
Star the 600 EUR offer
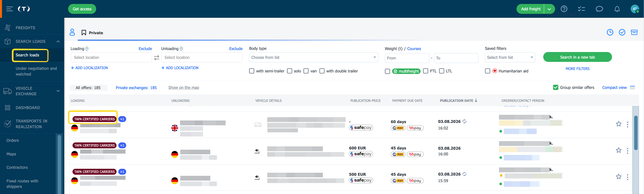(619, 150)
